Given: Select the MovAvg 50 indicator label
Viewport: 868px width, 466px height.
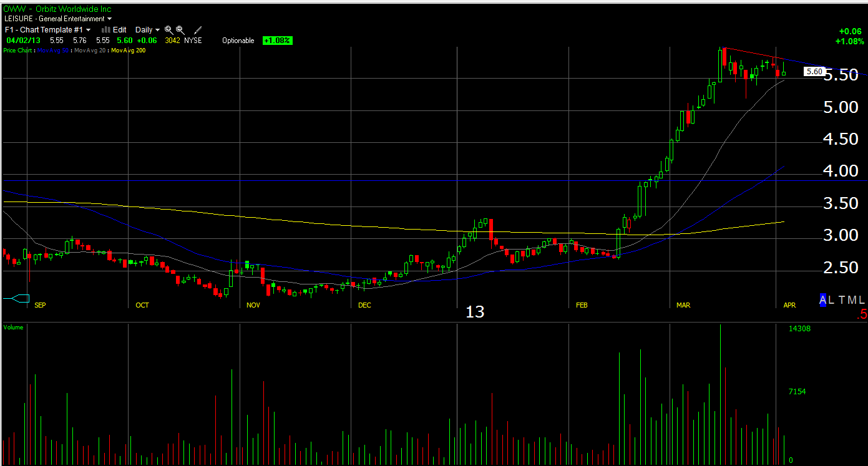Looking at the screenshot, I should click(54, 50).
